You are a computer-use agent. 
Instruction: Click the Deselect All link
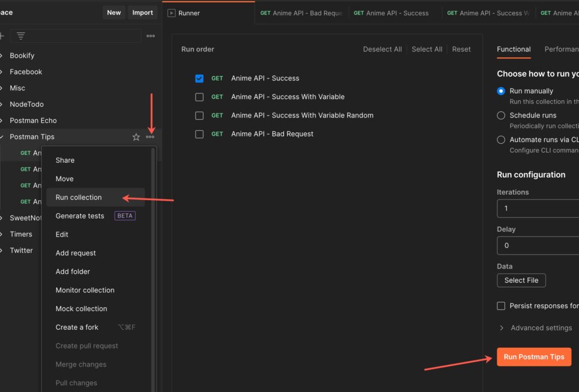(x=382, y=49)
